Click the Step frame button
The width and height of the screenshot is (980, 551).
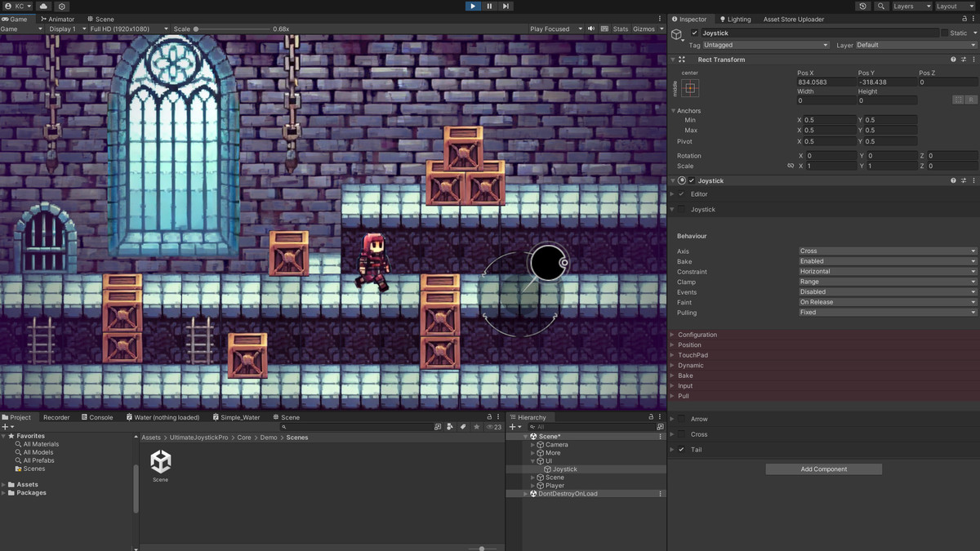coord(506,7)
